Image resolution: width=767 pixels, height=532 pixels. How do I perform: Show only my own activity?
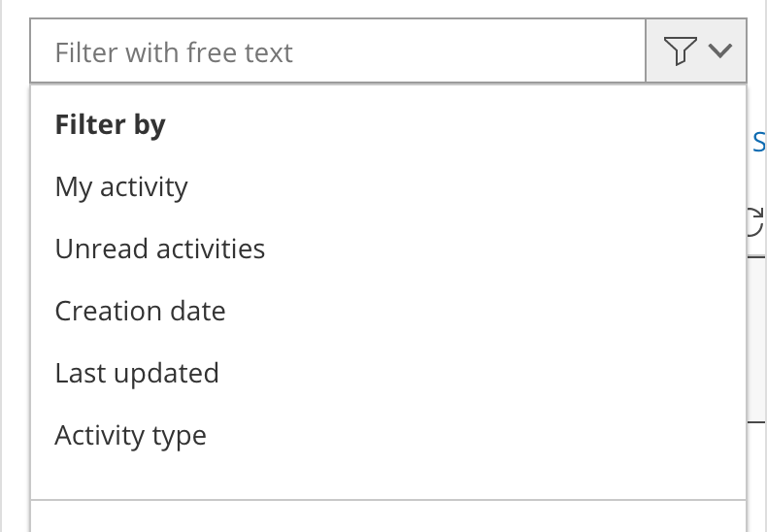[x=121, y=186]
